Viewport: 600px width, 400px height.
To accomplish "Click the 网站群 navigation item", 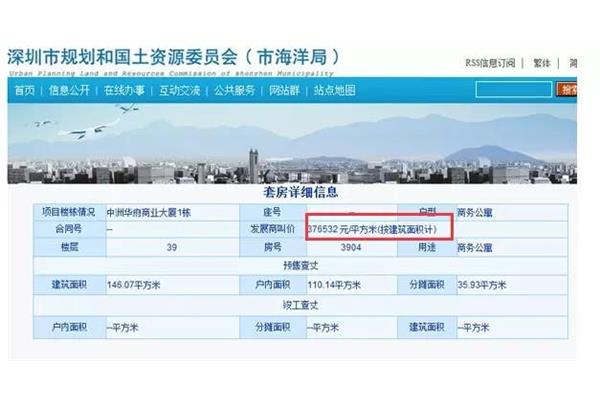I will (284, 90).
